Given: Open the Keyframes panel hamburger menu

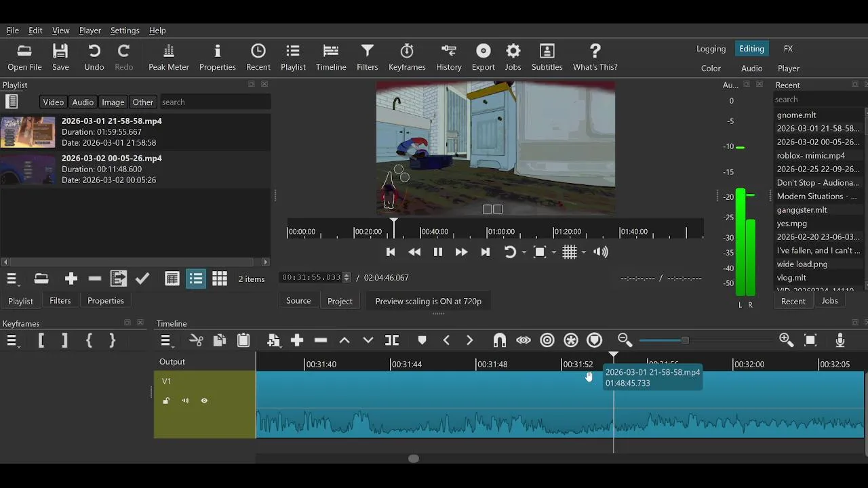Looking at the screenshot, I should tap(12, 340).
